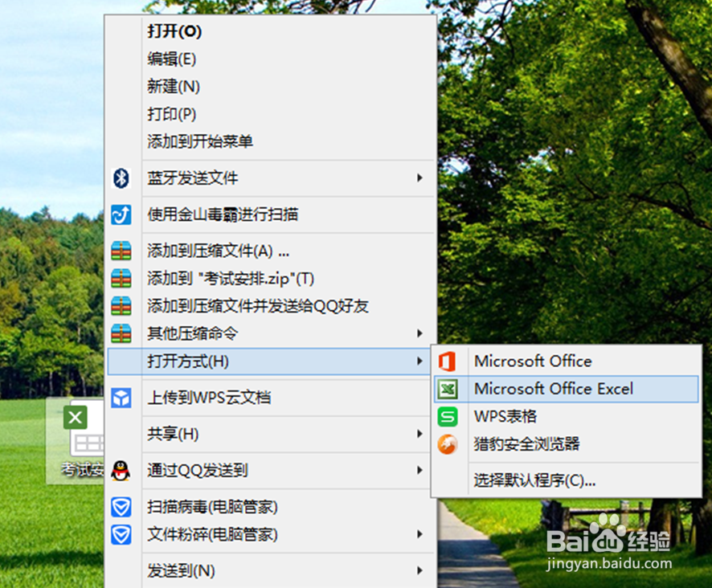Select 打印(P) in the context menu
712x588 pixels.
coord(270,114)
